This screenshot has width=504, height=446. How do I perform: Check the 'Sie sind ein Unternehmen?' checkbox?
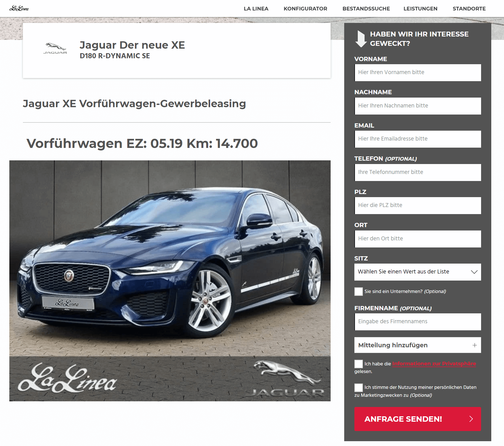(x=359, y=292)
